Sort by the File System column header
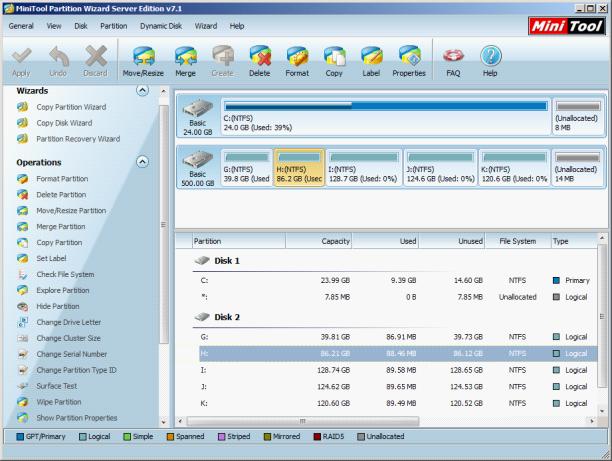Viewport: 612px width, 461px height. click(518, 241)
